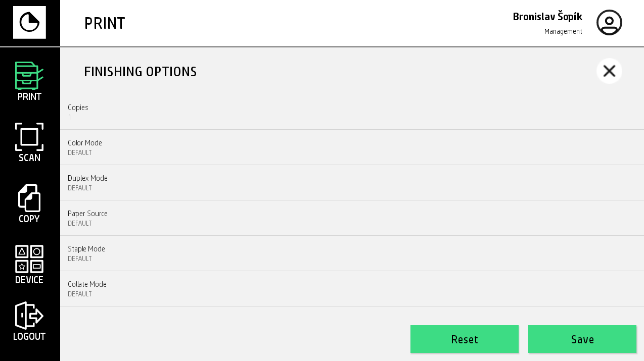Click the MyQ logo in the top-left corner
The width and height of the screenshot is (644, 361).
[29, 22]
